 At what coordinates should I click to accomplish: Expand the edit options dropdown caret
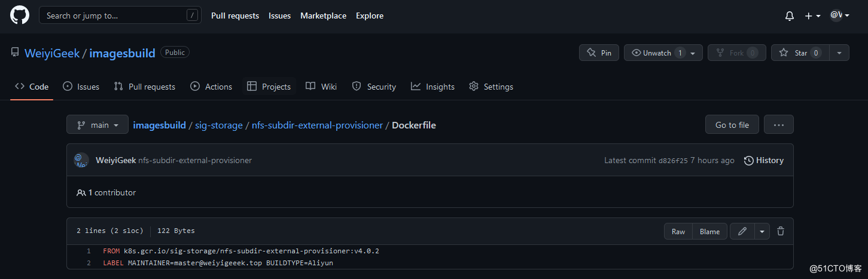[x=762, y=231]
